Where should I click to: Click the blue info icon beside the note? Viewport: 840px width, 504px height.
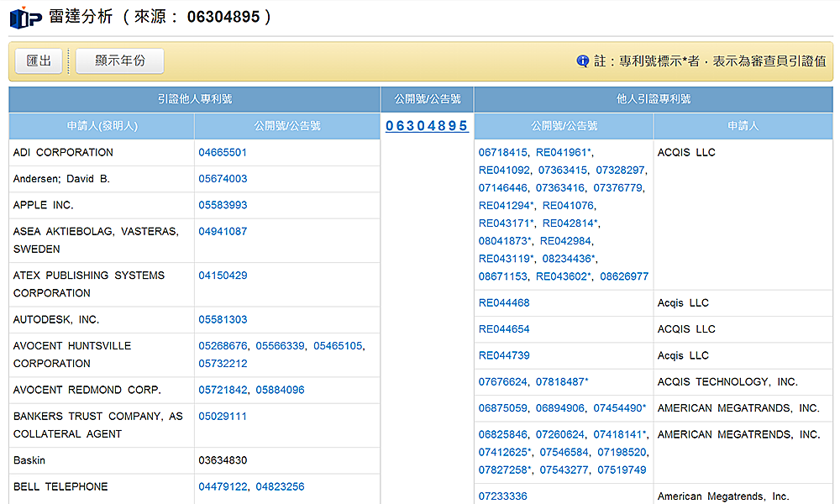coord(582,61)
